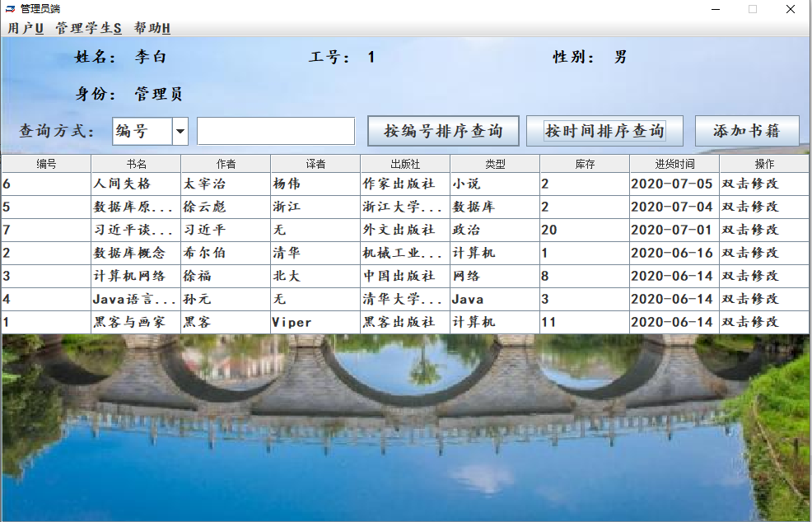The height and width of the screenshot is (522, 812).
Task: Click the 2020-07-04 date cell
Action: [674, 207]
